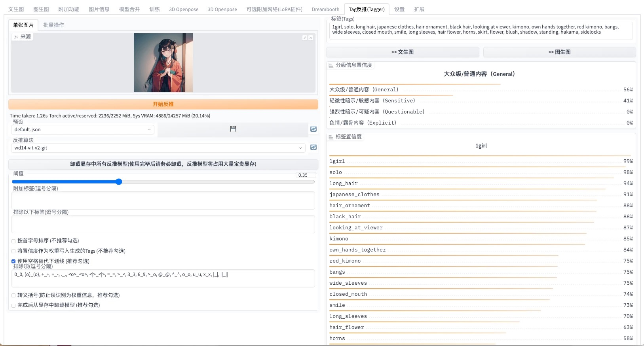Send tags to >> 文生图
644x346 pixels.
coord(403,52)
